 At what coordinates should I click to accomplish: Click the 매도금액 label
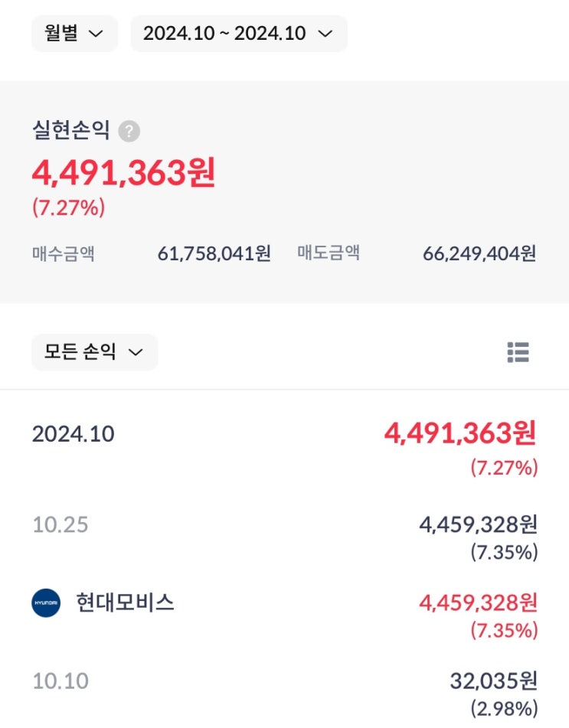pos(329,253)
